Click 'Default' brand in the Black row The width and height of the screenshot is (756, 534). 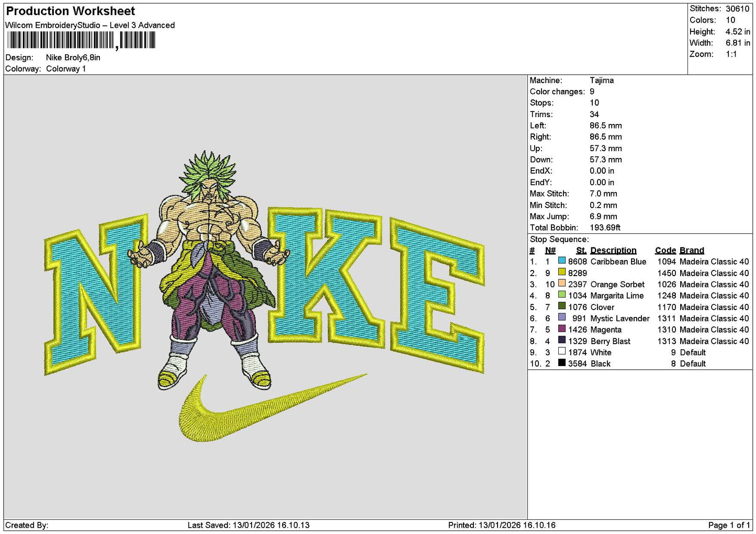tap(693, 363)
